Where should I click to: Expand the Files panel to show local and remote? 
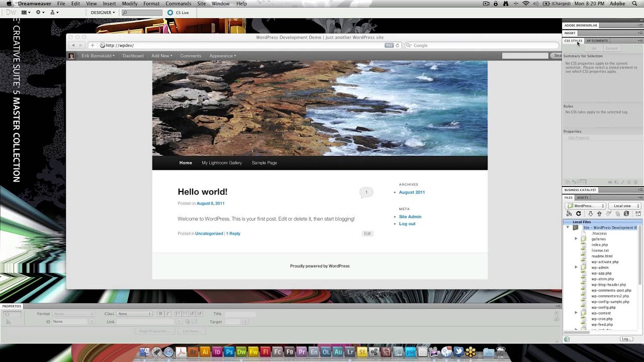click(x=638, y=214)
